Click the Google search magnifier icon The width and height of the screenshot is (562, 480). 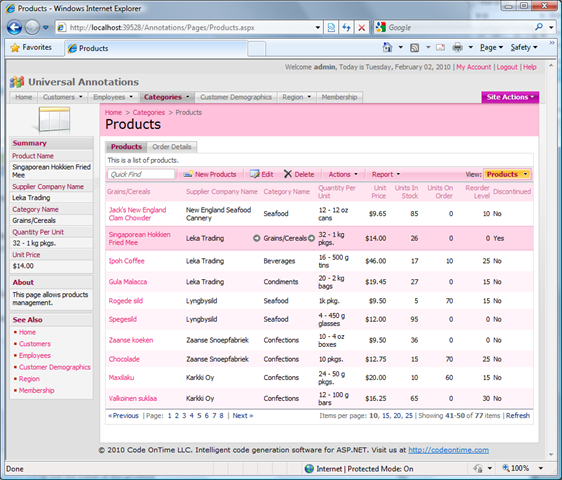pyautogui.click(x=539, y=27)
